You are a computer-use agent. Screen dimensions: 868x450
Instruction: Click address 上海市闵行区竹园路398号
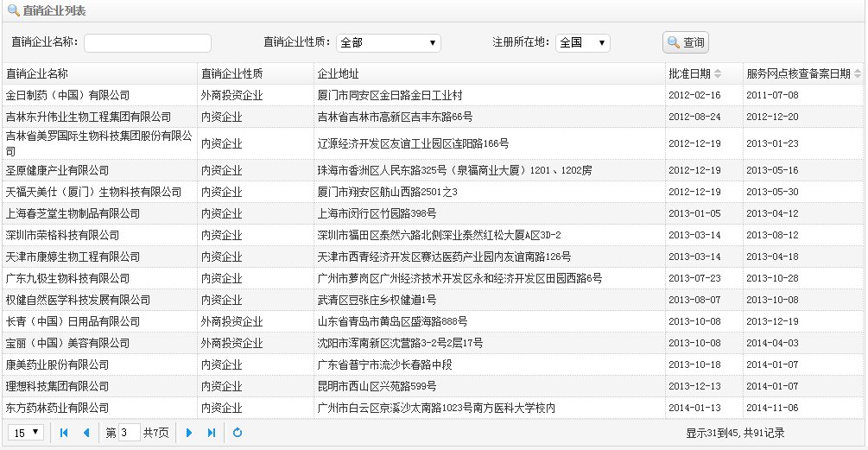pos(377,213)
